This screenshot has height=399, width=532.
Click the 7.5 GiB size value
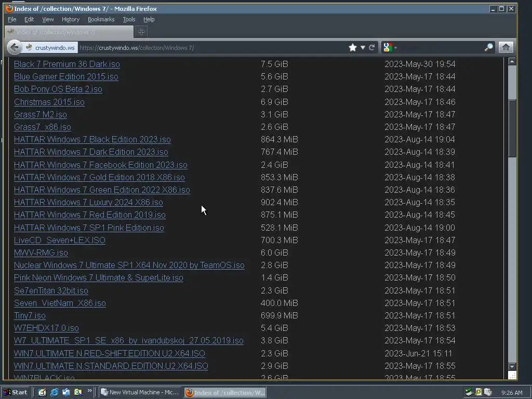274,64
